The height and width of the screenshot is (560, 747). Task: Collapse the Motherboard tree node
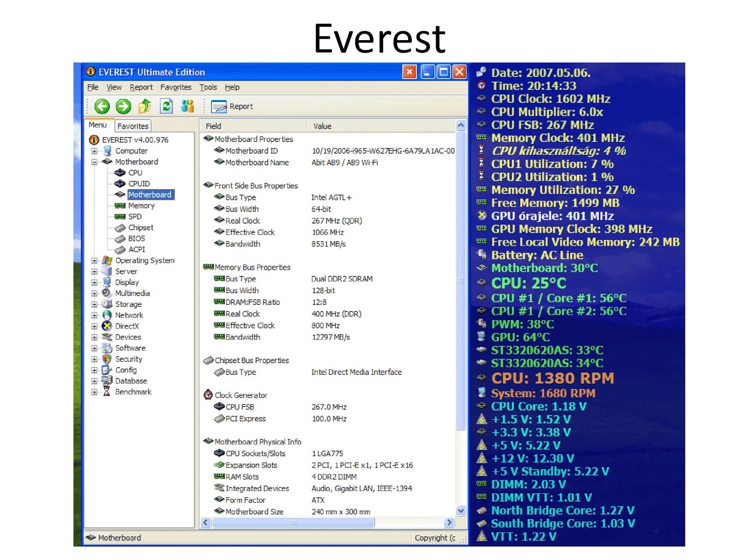pos(94,162)
